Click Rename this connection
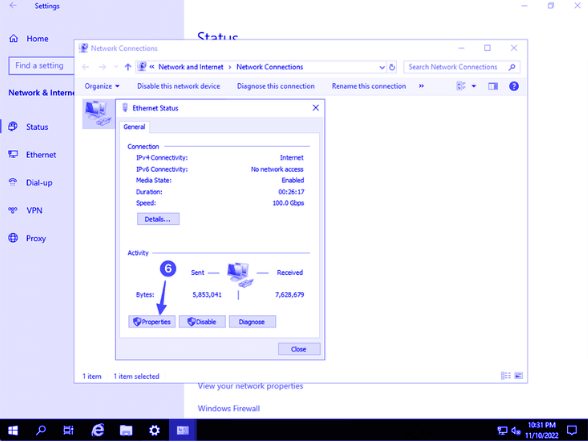 click(x=369, y=86)
